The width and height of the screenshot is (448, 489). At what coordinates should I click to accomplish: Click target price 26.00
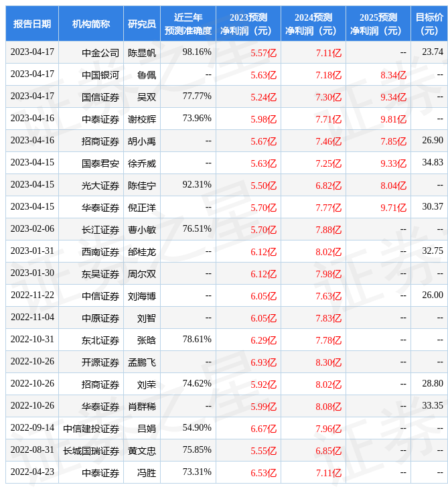click(433, 295)
